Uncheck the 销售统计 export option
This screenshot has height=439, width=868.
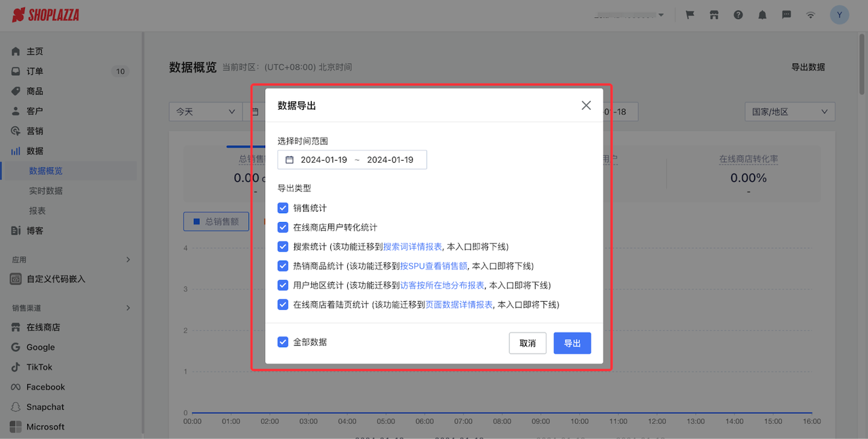pos(283,208)
